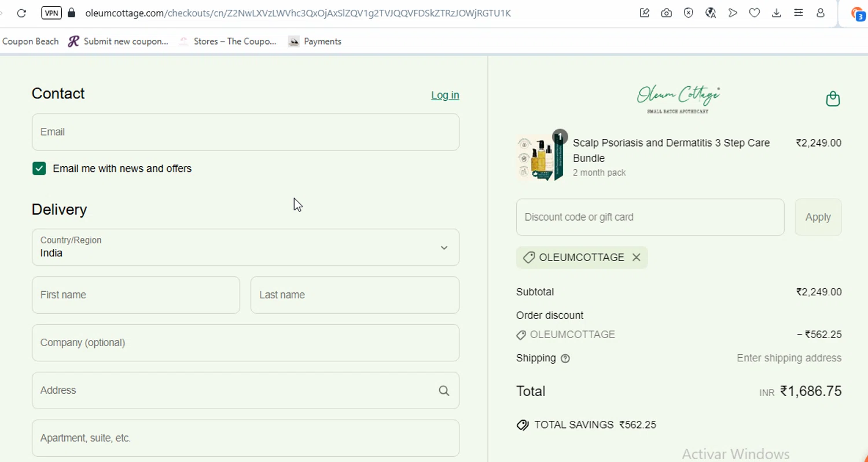Focus the Email input field
868x462 pixels.
245,132
